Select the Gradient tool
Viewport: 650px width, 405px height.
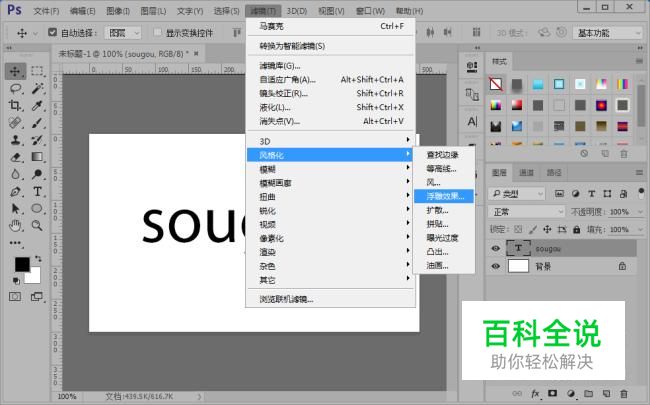point(37,157)
